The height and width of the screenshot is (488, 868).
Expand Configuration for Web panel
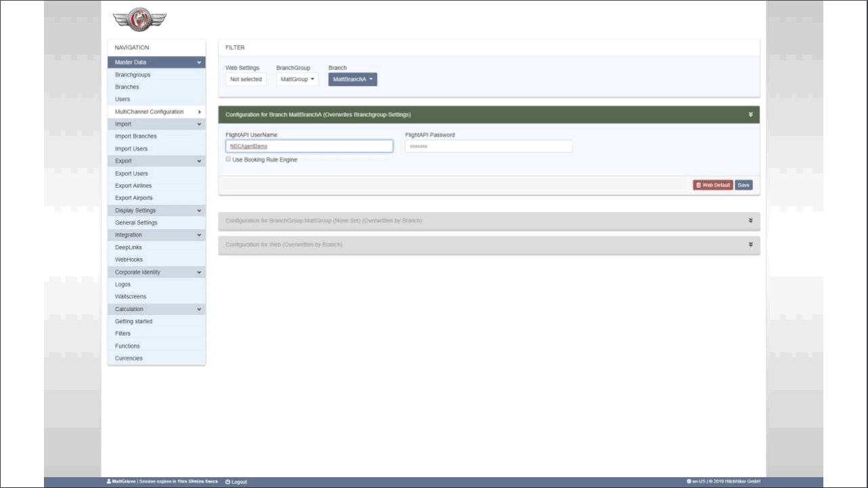coord(750,244)
